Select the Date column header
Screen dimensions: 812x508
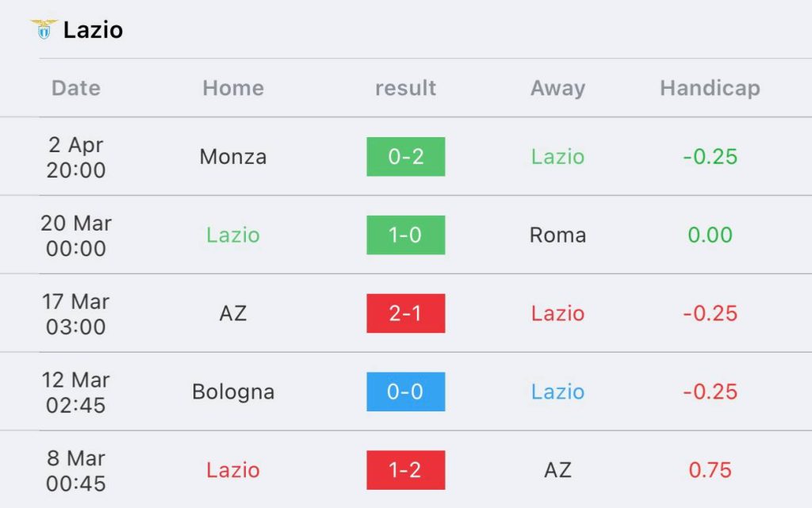(76, 88)
